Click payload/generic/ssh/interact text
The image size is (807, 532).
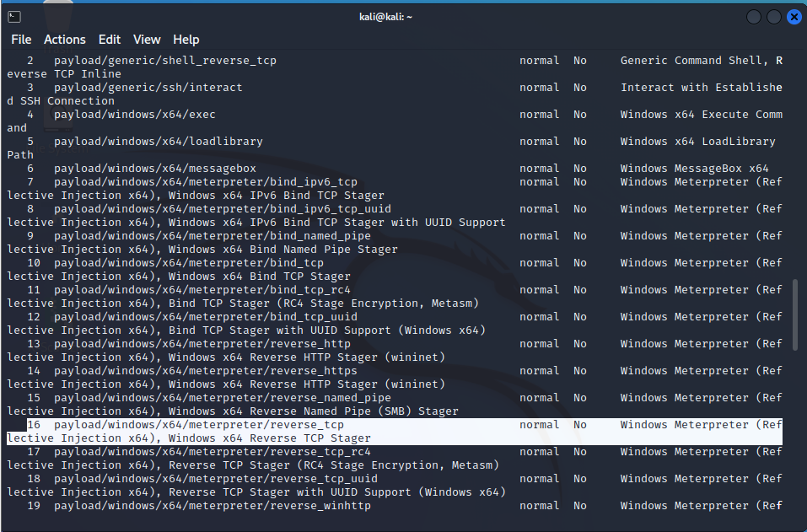148,88
